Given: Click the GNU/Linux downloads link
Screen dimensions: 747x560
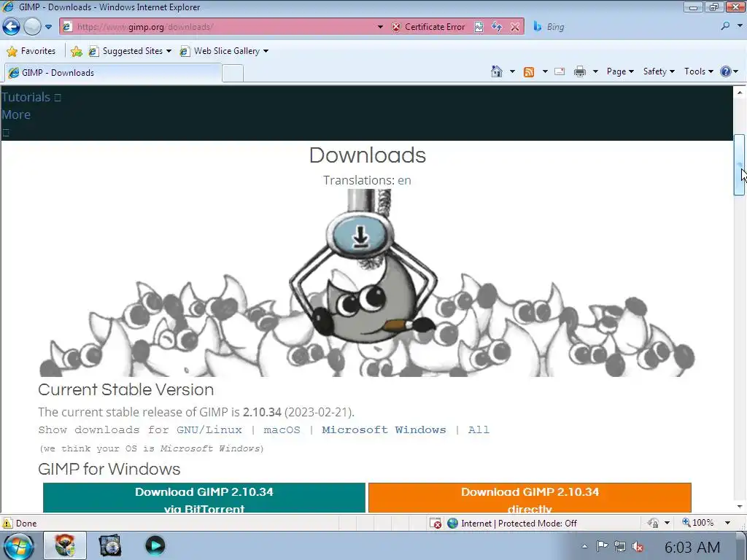Looking at the screenshot, I should 209,429.
